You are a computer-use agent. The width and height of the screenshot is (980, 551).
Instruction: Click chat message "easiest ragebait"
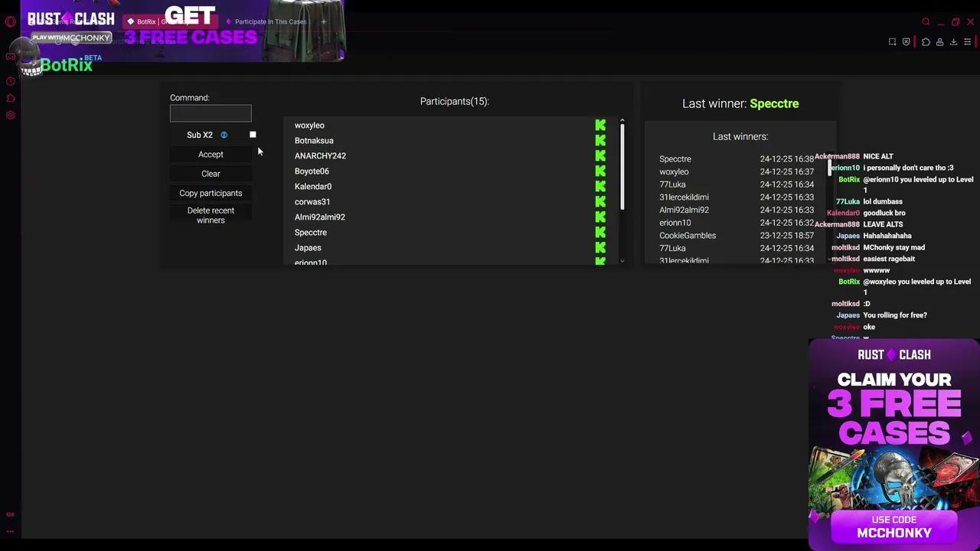point(889,259)
